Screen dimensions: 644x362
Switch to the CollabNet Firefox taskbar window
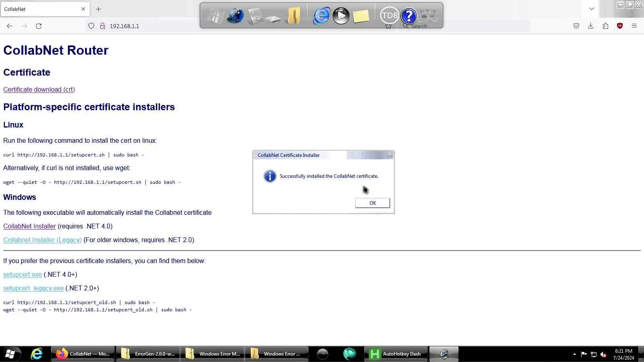coord(83,354)
